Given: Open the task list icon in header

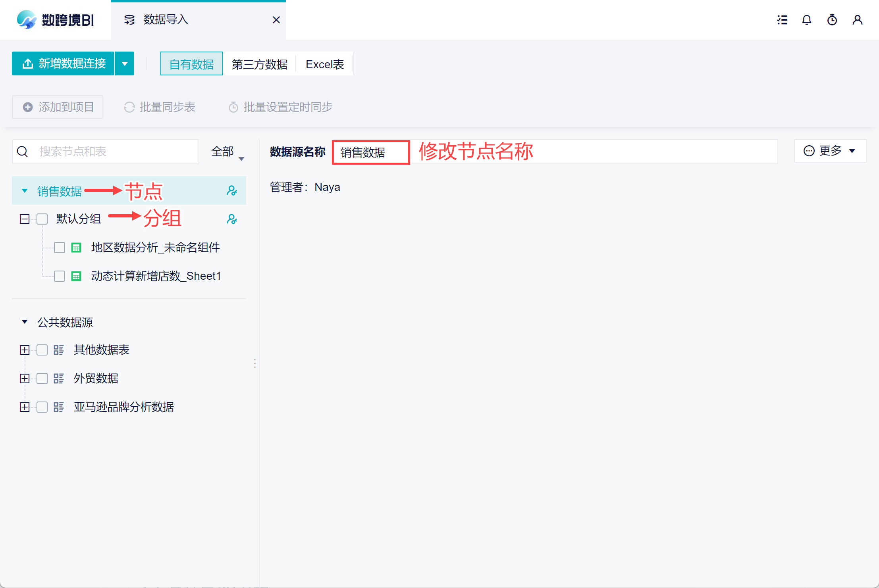Looking at the screenshot, I should 782,20.
